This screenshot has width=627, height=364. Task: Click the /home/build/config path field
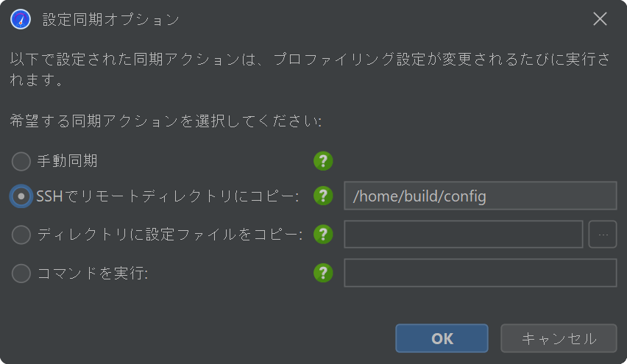pos(481,196)
